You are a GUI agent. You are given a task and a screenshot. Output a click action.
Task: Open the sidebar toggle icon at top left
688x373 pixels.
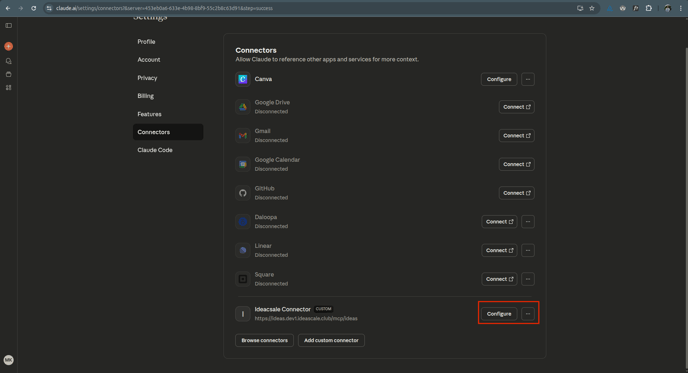click(8, 25)
